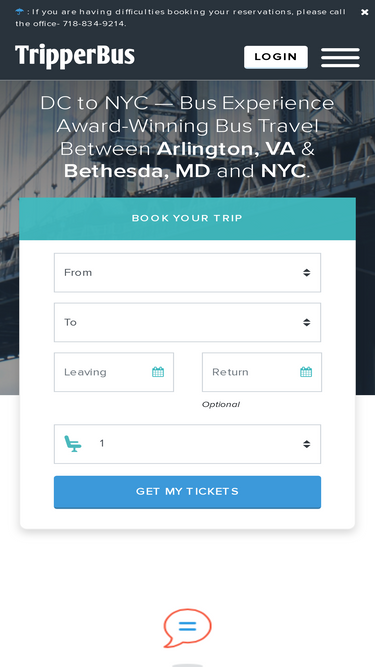This screenshot has height=667, width=375.
Task: Click the To dropdown arrows
Action: tap(307, 322)
